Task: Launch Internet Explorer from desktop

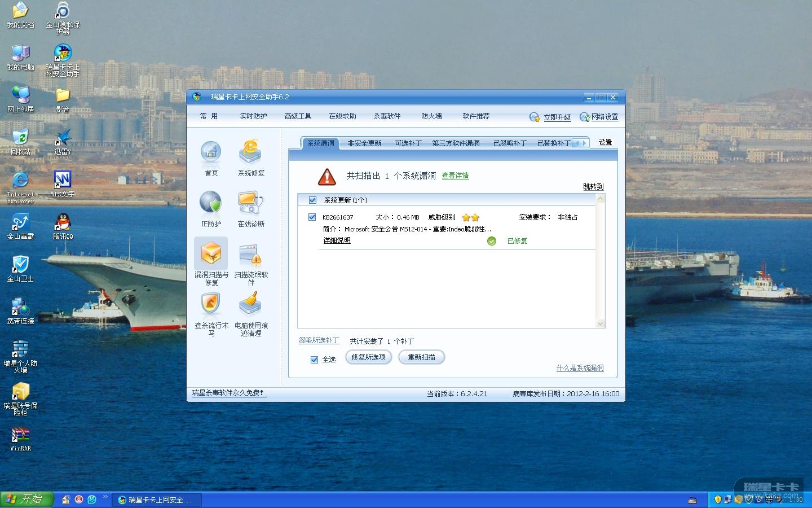Action: pos(20,187)
